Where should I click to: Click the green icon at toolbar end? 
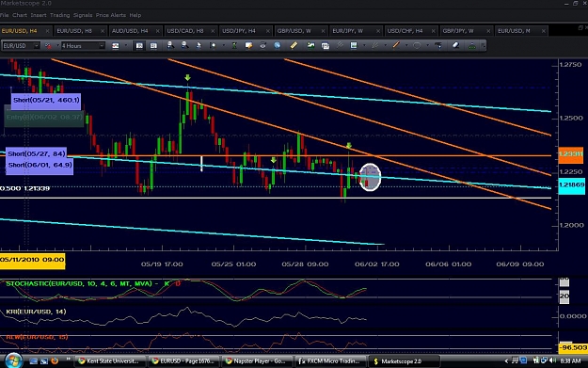click(x=472, y=46)
